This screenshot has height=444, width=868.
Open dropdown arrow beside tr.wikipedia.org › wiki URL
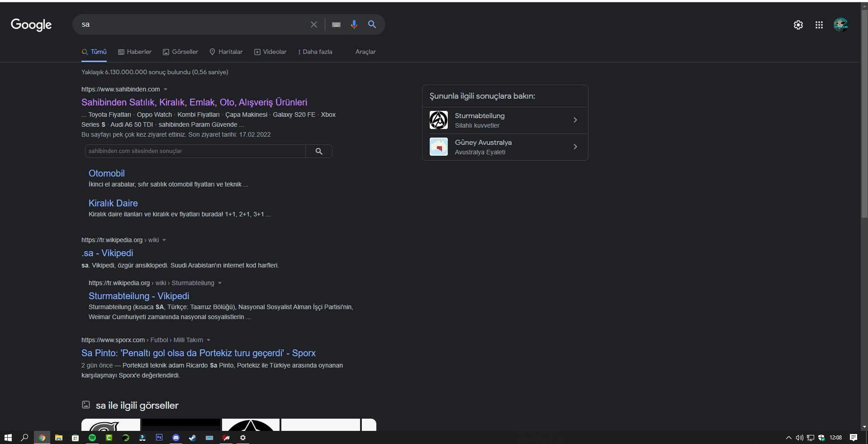coord(164,240)
